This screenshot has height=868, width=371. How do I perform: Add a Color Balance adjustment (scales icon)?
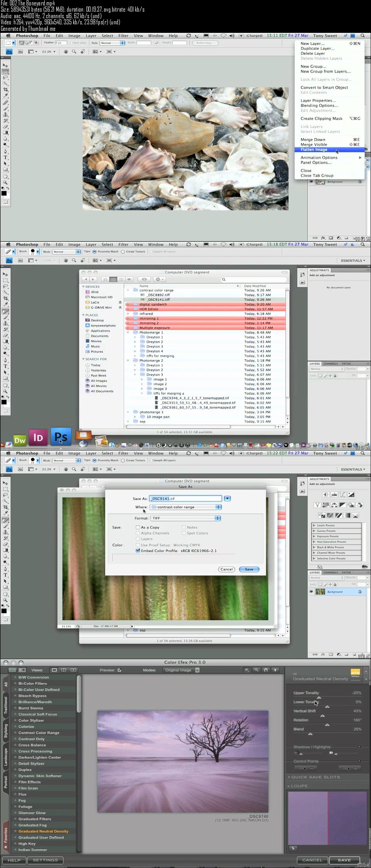[334, 505]
